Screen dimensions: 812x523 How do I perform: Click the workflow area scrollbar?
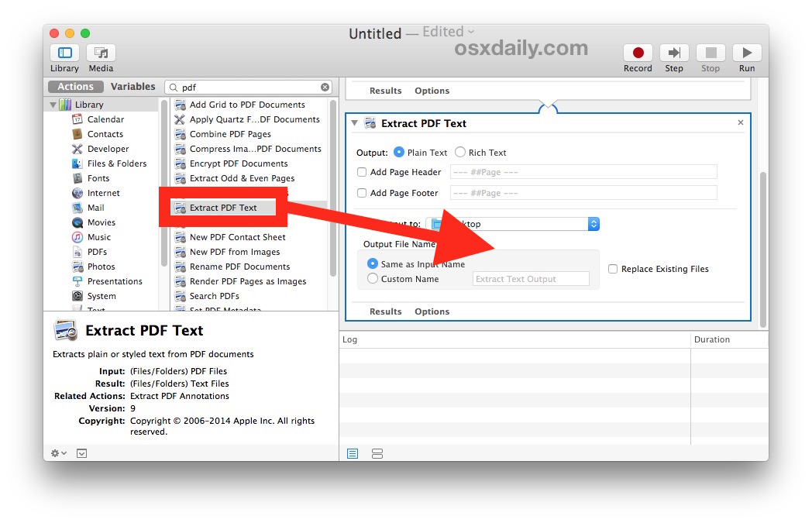[763, 249]
